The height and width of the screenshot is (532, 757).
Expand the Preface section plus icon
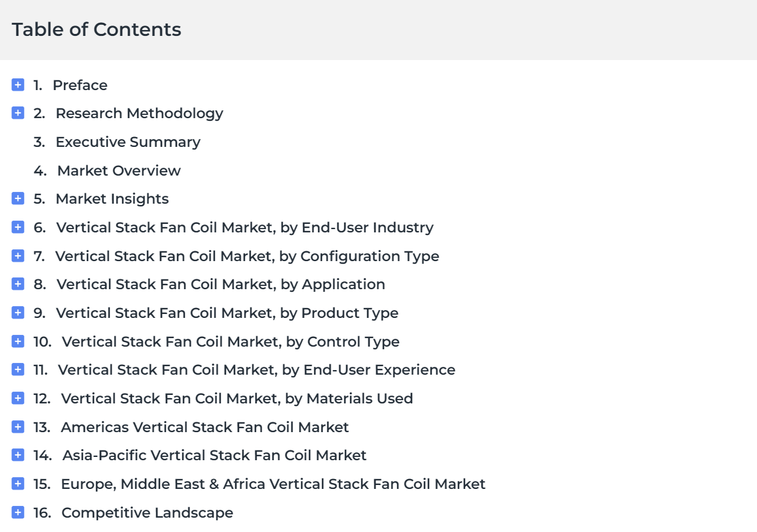coord(18,85)
